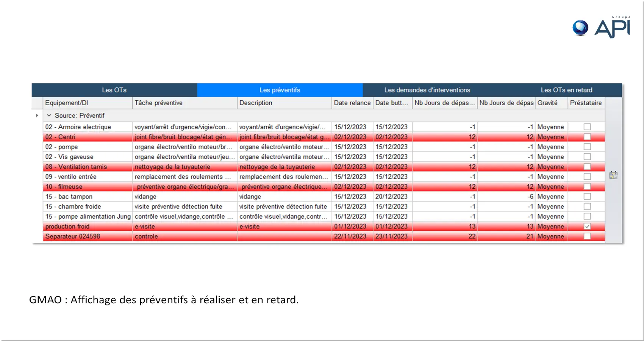Viewport: 644px width, 341px height.
Task: Select the 15 - pompe alimentation Jung cell
Action: pos(88,216)
